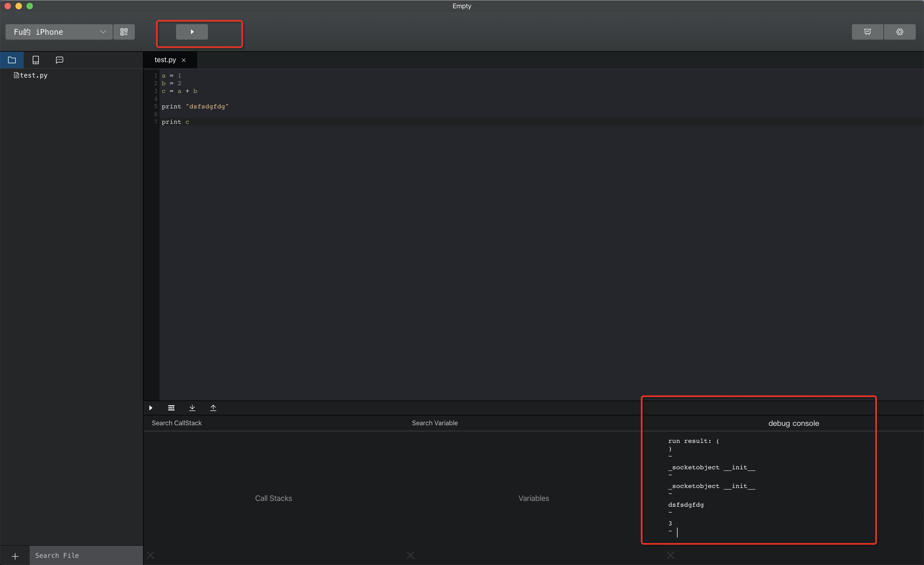Clear the debug console with X icon
The image size is (924, 565).
pos(670,555)
